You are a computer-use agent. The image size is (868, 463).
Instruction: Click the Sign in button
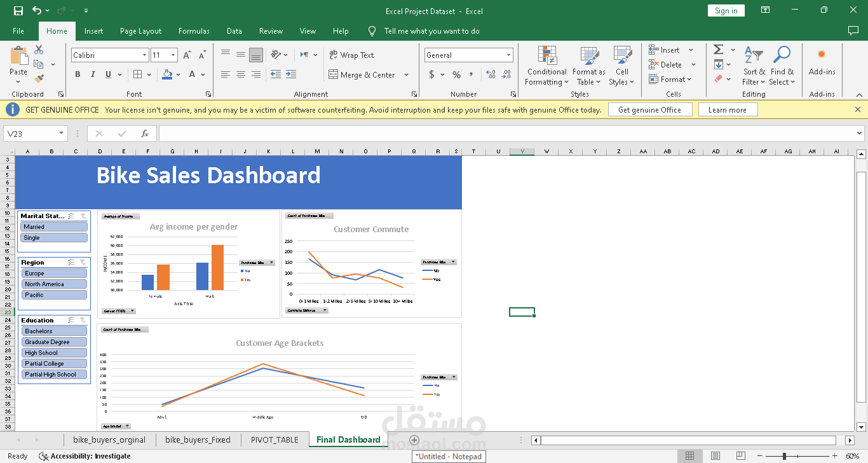coord(726,10)
